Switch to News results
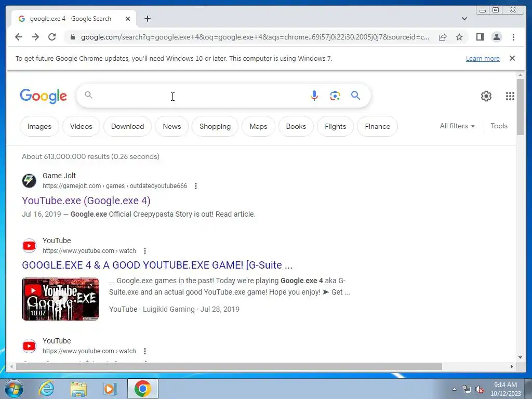The height and width of the screenshot is (399, 532). (171, 126)
